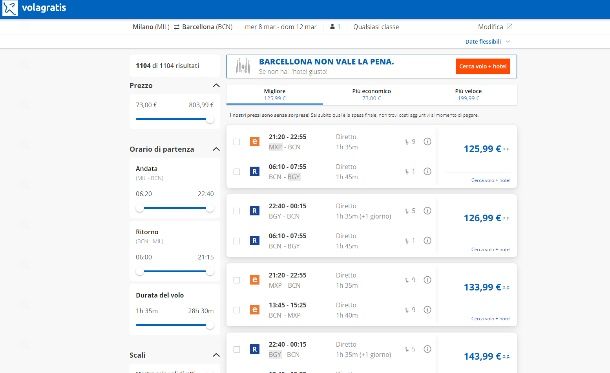This screenshot has width=610, height=373.
Task: Tick checkbox for 22:40 - 00:15 BGY flight, 126,99 €
Action: pos(237,211)
